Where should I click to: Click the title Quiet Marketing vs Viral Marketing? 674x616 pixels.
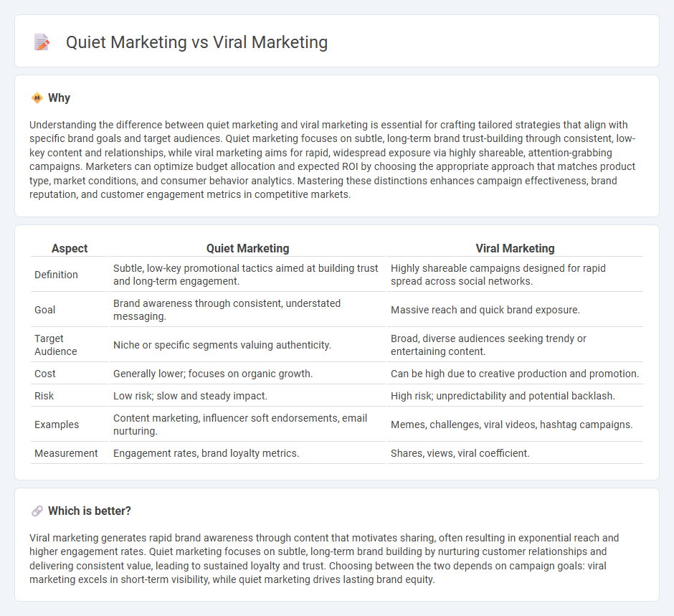(197, 42)
